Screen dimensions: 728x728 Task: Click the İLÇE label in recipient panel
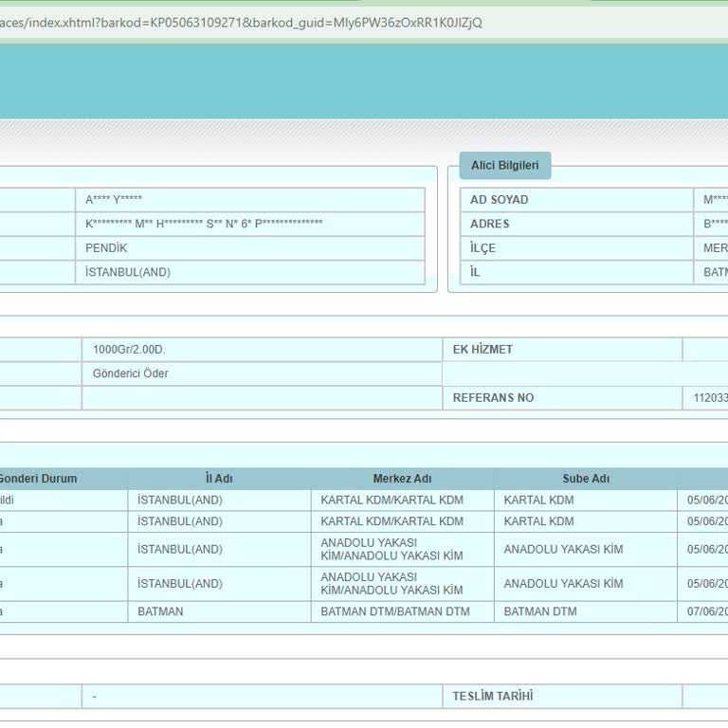[482, 248]
